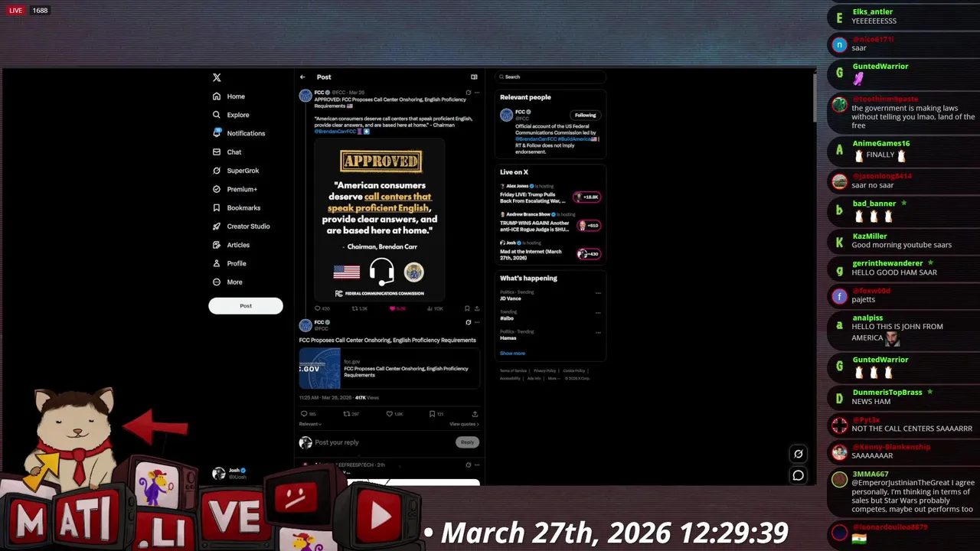Screen dimensions: 980x551
Task: Open Chat in the sidebar
Action: [227, 152]
